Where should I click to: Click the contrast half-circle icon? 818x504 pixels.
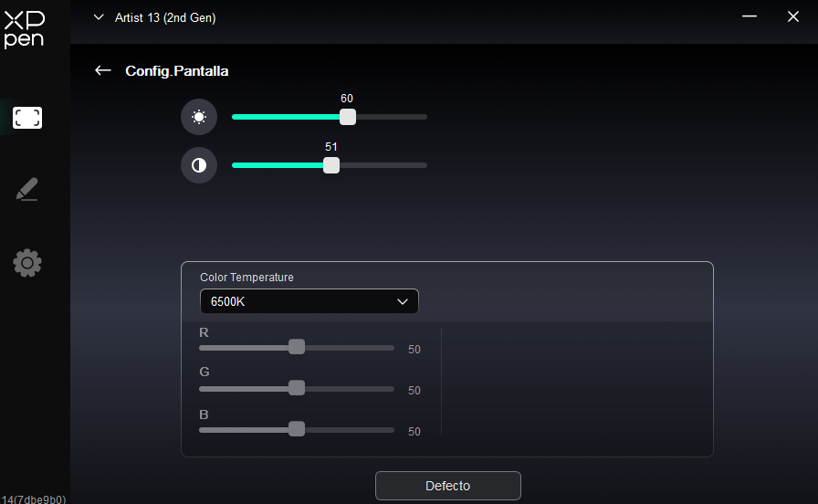point(199,165)
